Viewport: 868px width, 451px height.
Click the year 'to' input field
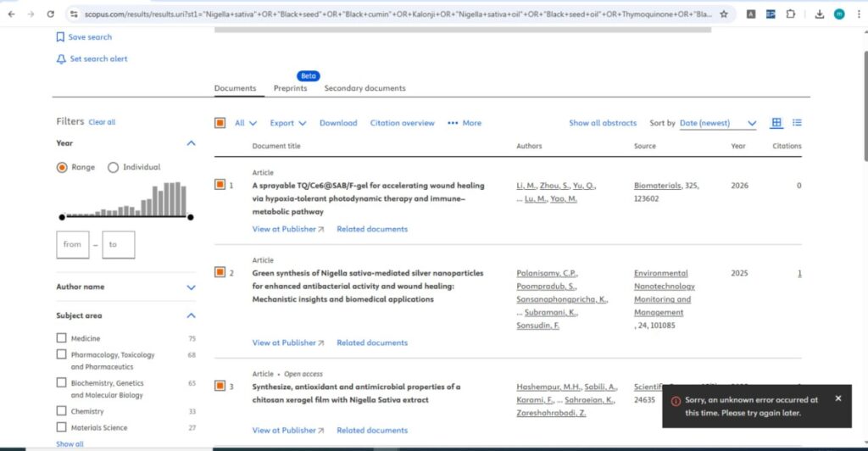coord(119,245)
